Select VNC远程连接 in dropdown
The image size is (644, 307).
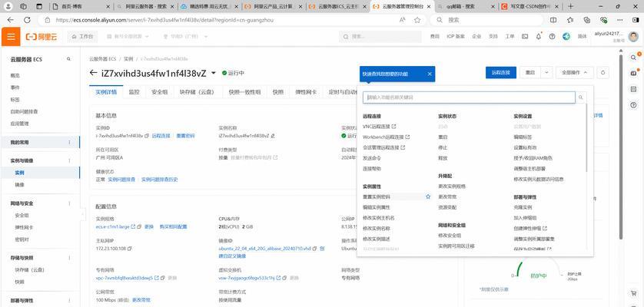[379, 127]
